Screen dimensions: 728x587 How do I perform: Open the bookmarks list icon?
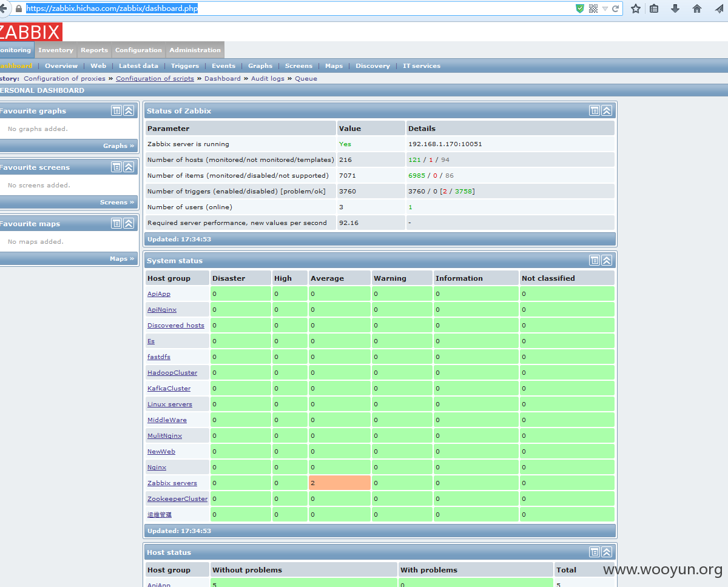[654, 8]
